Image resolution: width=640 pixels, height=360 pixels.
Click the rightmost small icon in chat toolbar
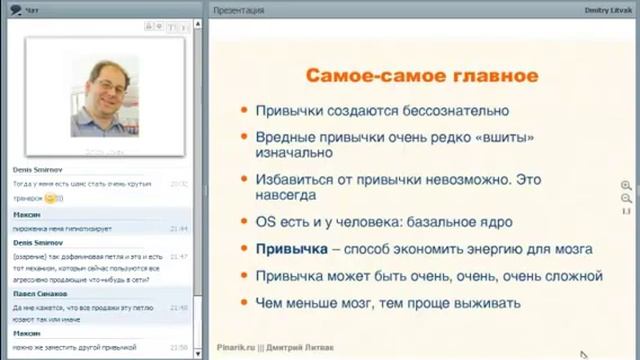184,27
